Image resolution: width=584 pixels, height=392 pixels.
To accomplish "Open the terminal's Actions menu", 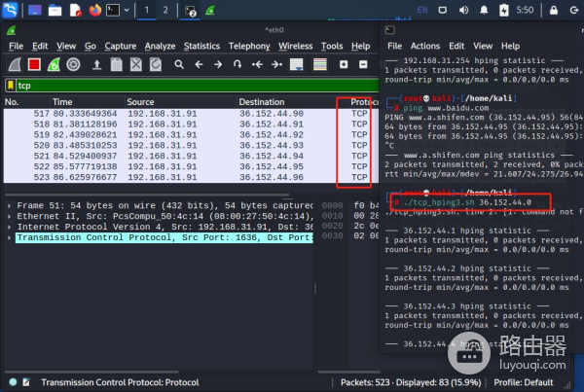I will click(x=424, y=46).
